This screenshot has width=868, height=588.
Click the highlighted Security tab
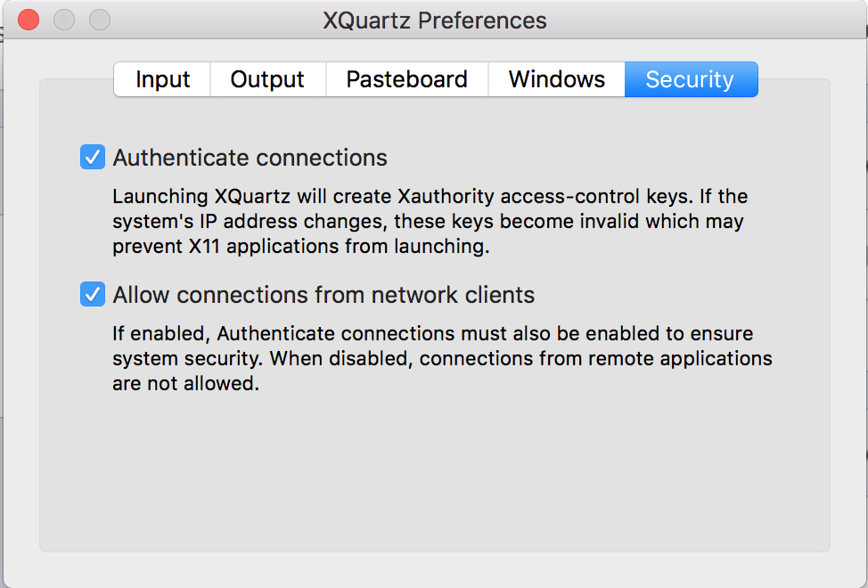(x=690, y=79)
